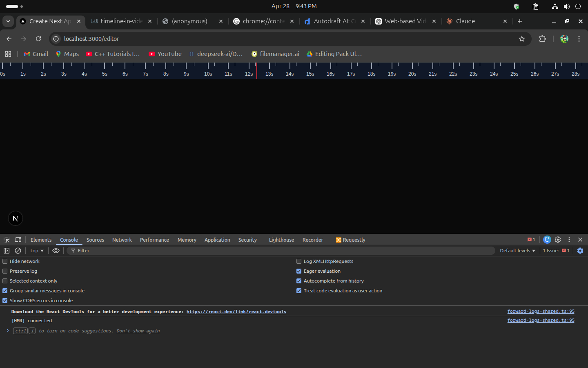588x368 pixels.
Task: Open the DevTools AI assistance icon
Action: [547, 240]
